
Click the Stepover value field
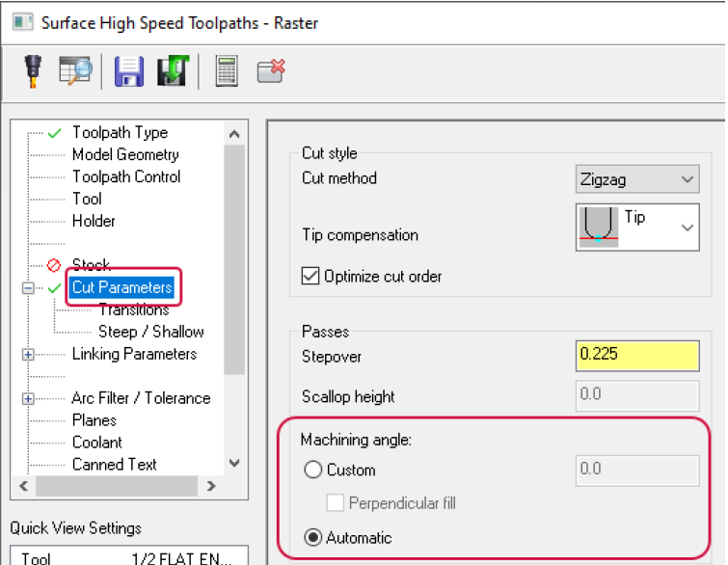[637, 356]
